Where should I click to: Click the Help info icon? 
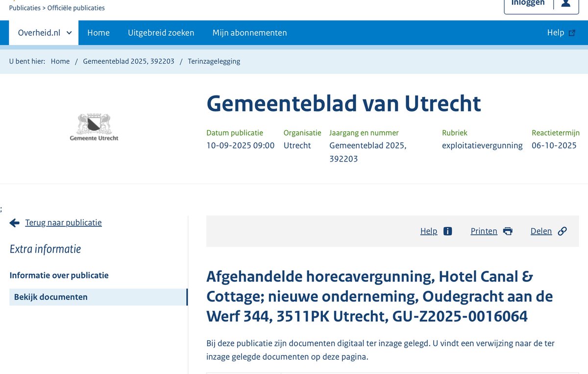click(448, 231)
